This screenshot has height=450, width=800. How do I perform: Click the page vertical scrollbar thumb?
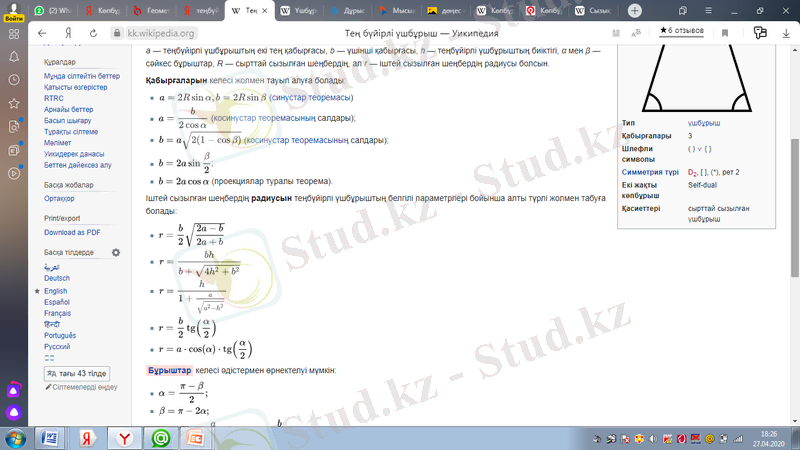794,208
